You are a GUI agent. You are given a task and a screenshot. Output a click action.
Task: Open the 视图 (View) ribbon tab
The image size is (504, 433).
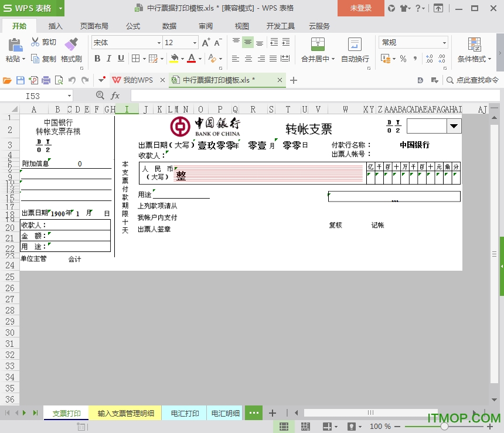241,26
